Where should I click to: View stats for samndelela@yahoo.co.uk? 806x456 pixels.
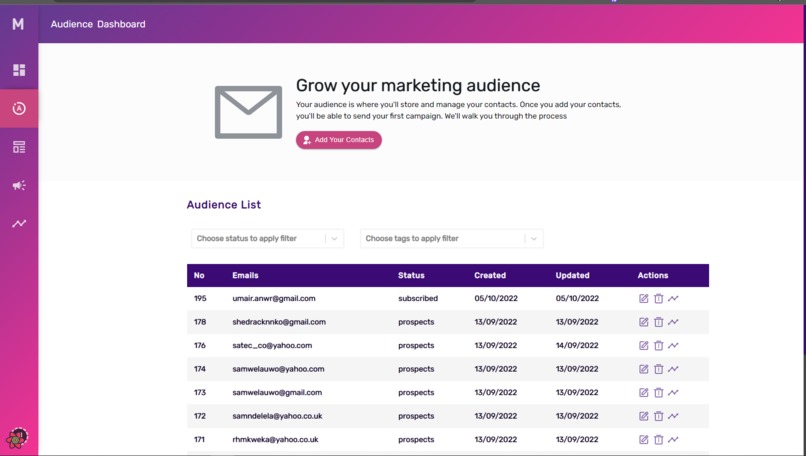[673, 416]
